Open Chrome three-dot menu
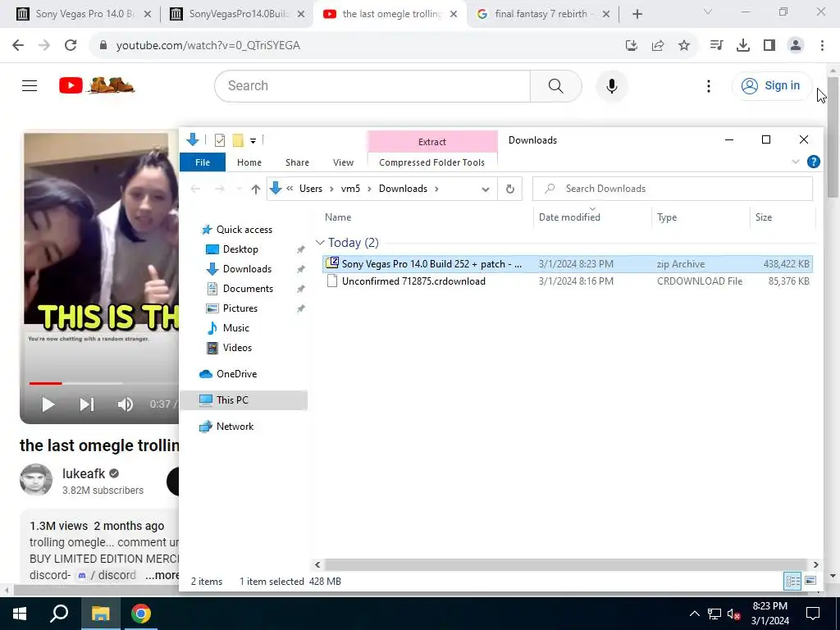Image resolution: width=840 pixels, height=630 pixels. coord(822,46)
